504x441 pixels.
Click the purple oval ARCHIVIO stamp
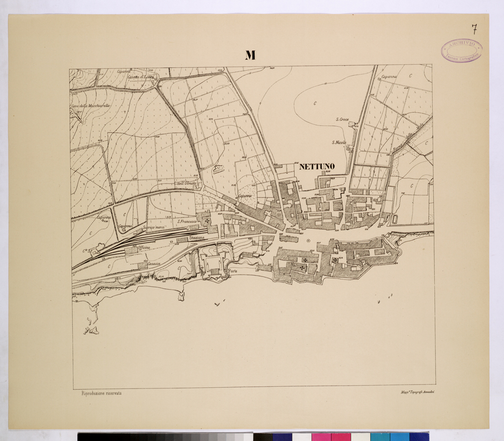click(x=461, y=51)
